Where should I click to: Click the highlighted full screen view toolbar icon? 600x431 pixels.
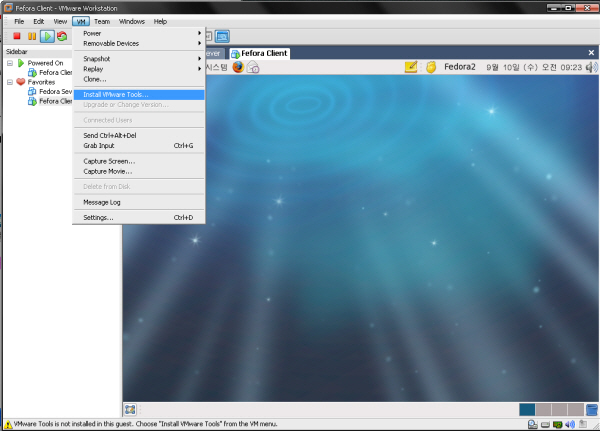point(222,36)
